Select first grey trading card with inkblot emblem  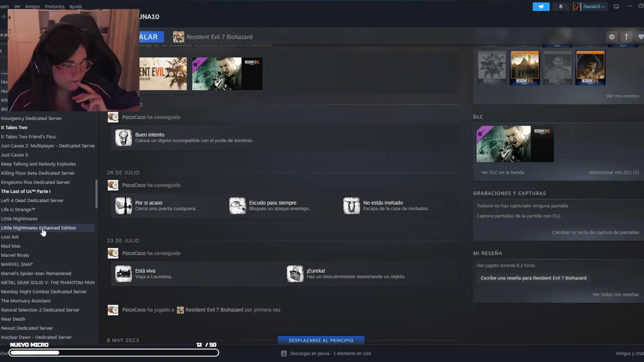coord(492,67)
